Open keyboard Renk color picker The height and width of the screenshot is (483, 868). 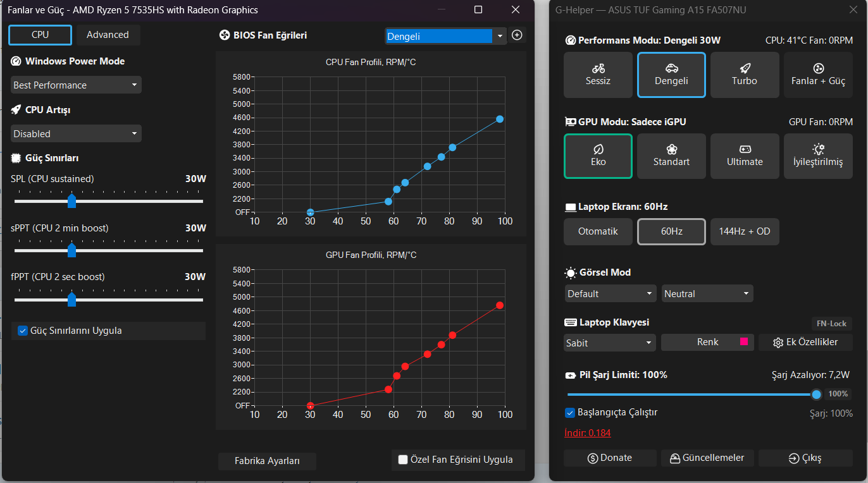pos(707,343)
